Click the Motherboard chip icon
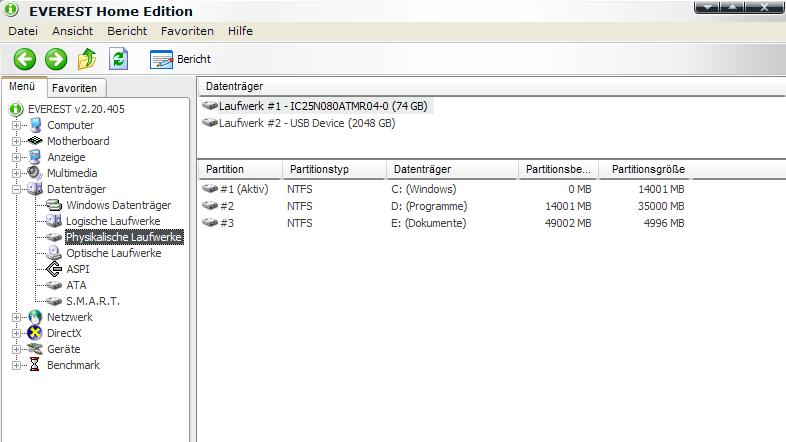 point(35,141)
